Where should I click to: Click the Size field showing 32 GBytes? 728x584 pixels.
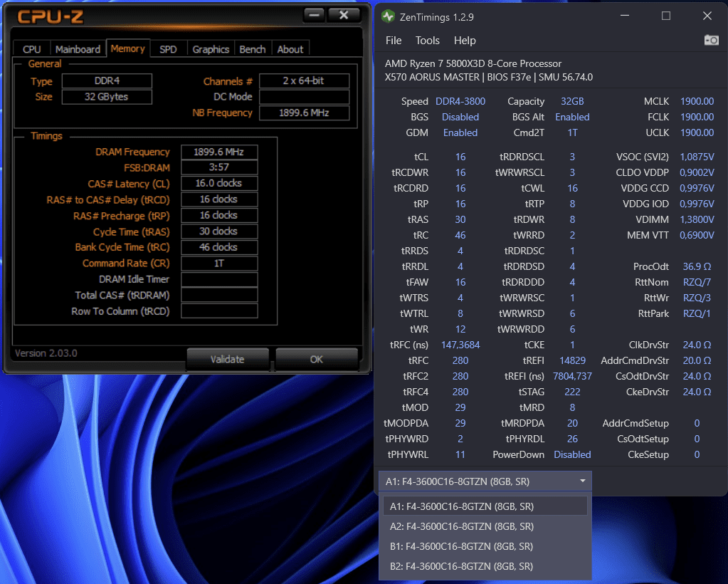pos(107,97)
